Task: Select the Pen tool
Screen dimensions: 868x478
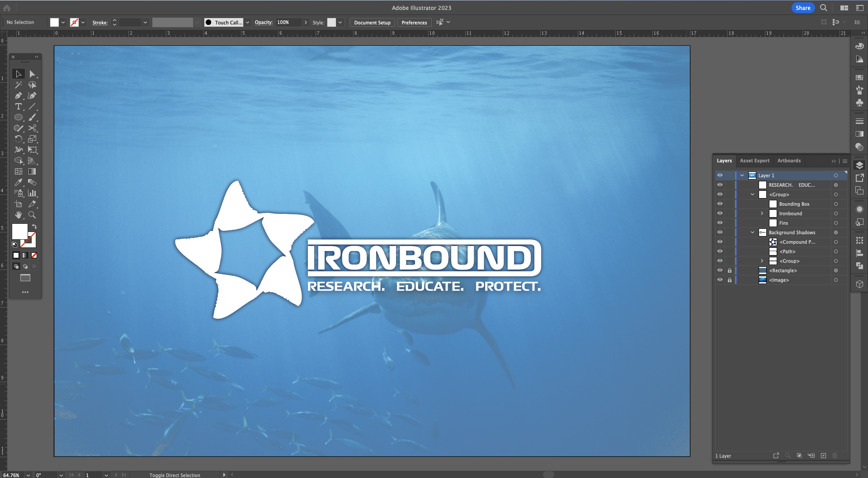Action: (x=19, y=95)
